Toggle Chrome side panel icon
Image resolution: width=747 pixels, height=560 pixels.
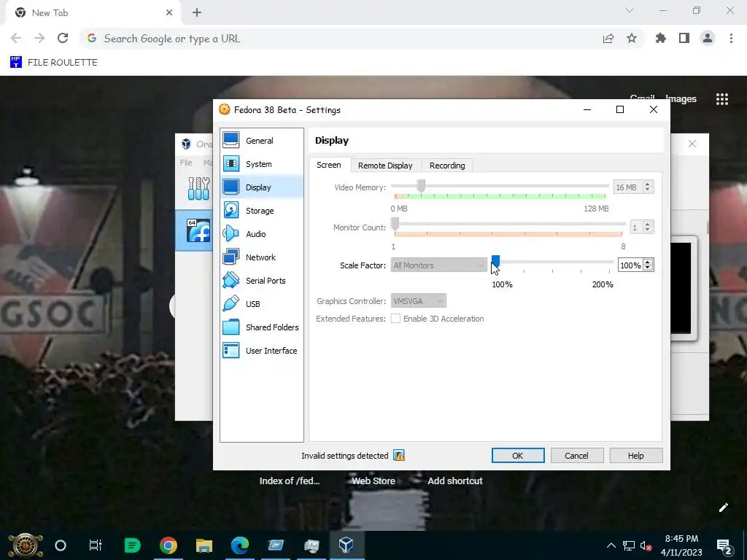click(684, 38)
